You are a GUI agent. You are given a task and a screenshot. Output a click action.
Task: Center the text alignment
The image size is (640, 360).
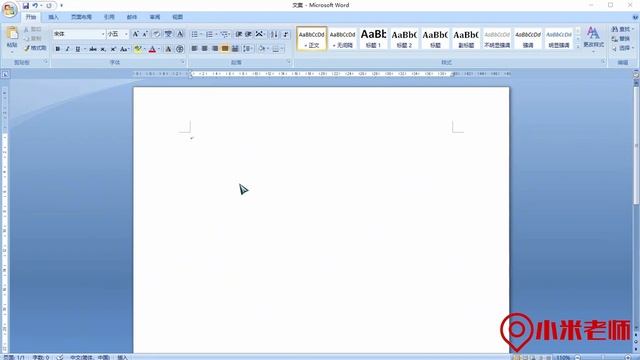[204, 49]
